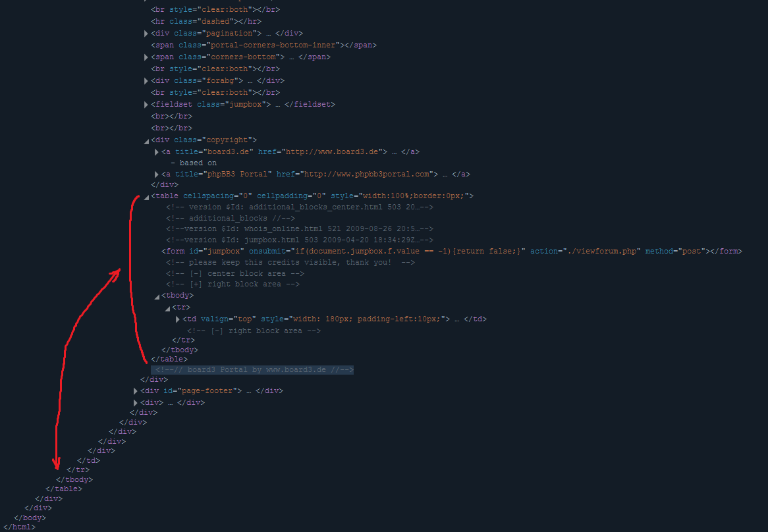
Task: Select the '- based on' text node
Action: [x=193, y=163]
